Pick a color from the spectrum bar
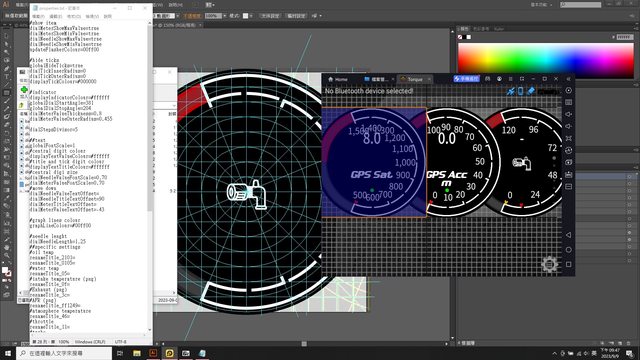The height and width of the screenshot is (360, 640). click(545, 60)
